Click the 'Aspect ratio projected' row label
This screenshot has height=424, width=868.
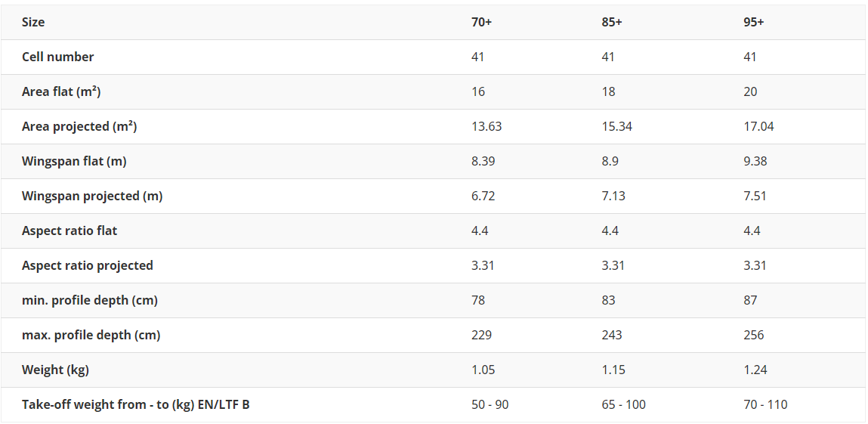pyautogui.click(x=88, y=266)
